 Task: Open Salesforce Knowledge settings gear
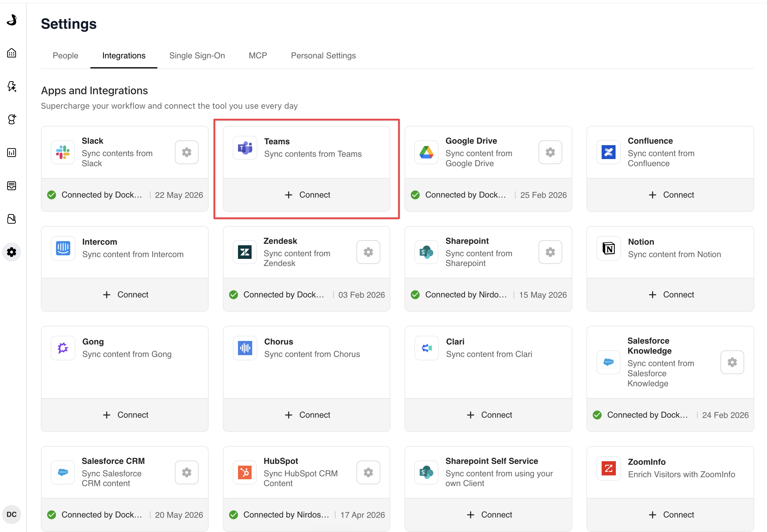pyautogui.click(x=732, y=362)
